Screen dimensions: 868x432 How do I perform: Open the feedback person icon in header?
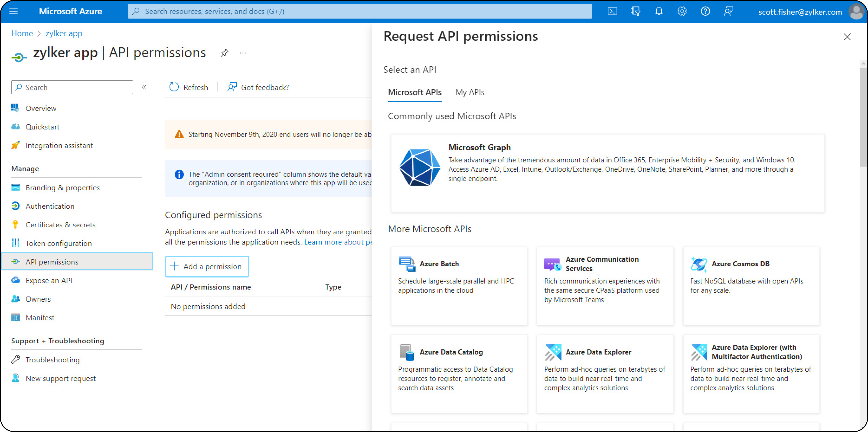point(728,11)
